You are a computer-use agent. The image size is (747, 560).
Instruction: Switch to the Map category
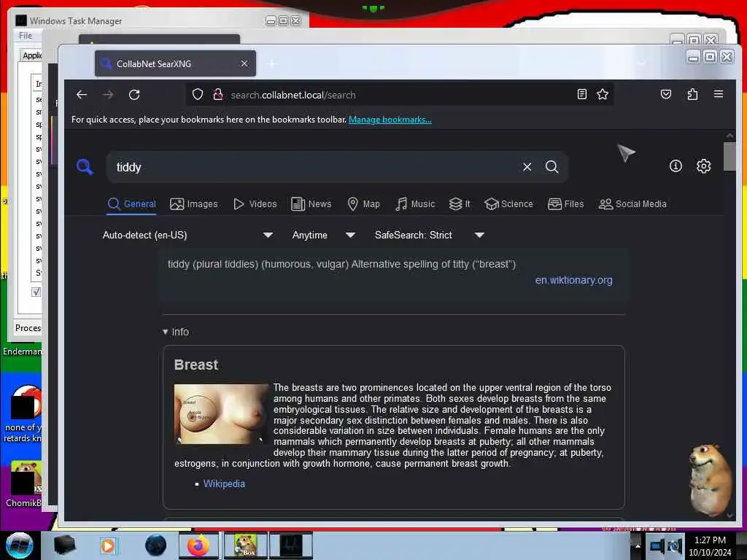pyautogui.click(x=363, y=204)
